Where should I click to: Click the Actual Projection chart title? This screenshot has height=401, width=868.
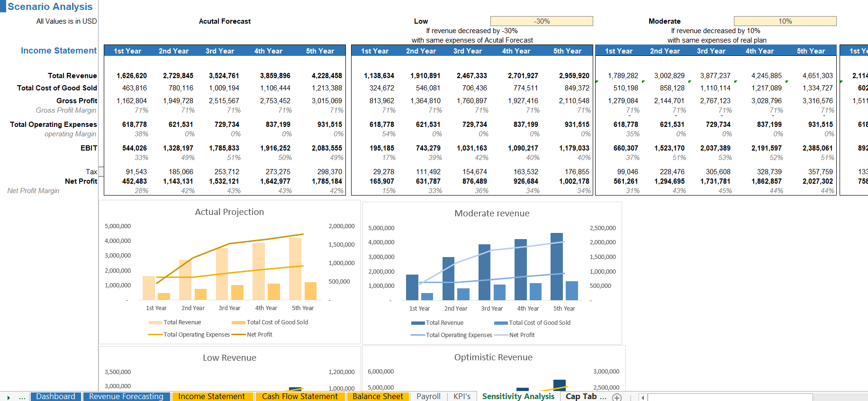pyautogui.click(x=229, y=212)
